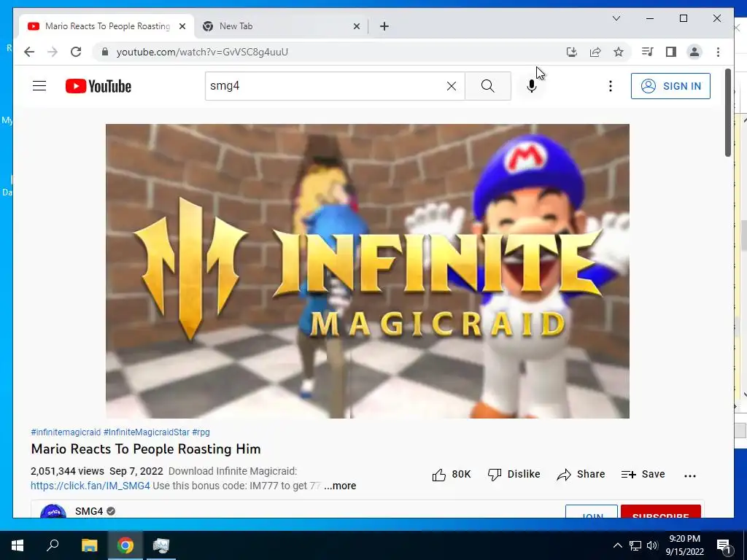This screenshot has height=560, width=747.
Task: Open the Chrome profile avatar
Action: point(694,52)
